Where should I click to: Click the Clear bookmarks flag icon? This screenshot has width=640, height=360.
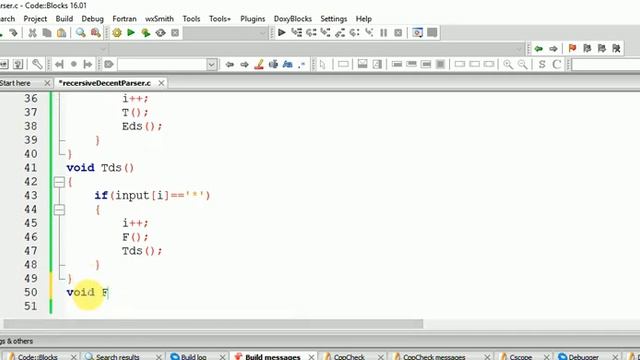tap(616, 49)
